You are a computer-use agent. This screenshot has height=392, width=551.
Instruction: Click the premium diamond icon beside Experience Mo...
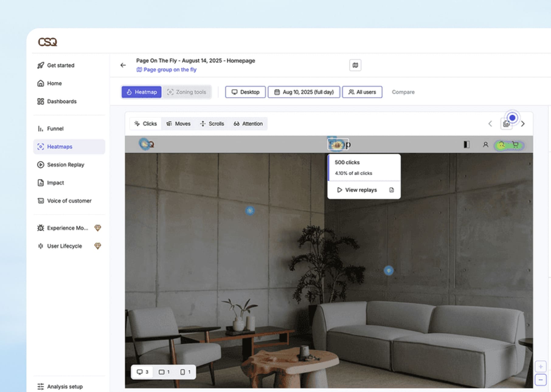(x=98, y=228)
